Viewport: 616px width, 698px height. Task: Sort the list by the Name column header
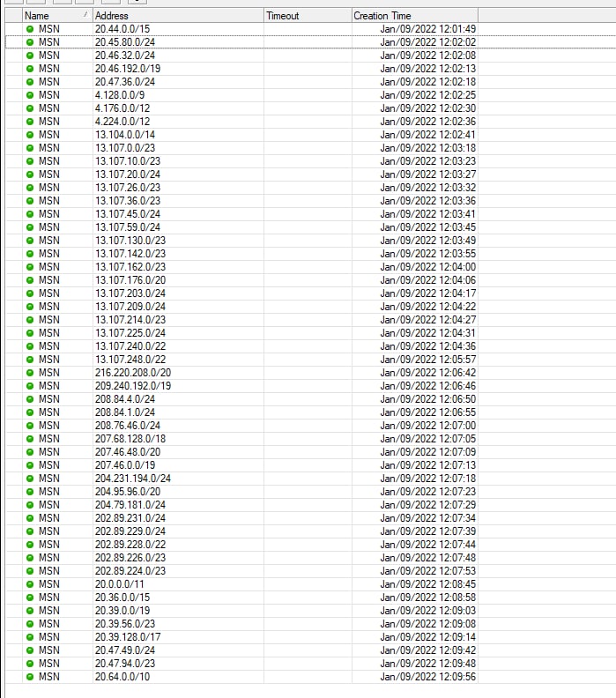[x=57, y=16]
